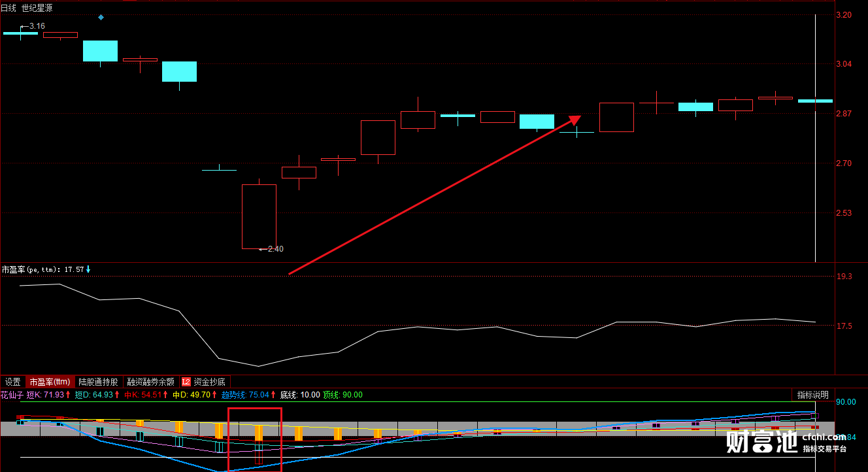Click the red up arrow after 短D 64.93
Screen dimensions: 868x472
[117, 395]
